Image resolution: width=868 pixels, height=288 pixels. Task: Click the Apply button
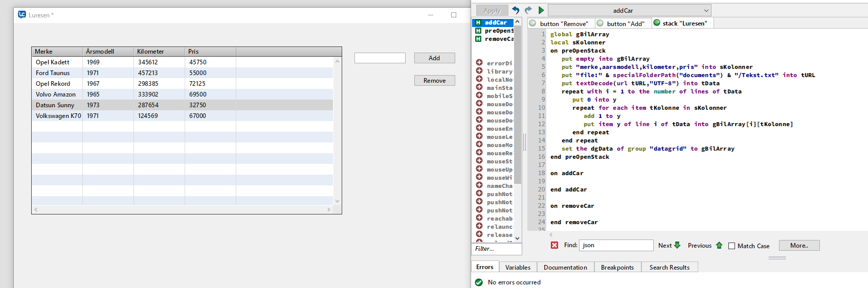pos(492,10)
